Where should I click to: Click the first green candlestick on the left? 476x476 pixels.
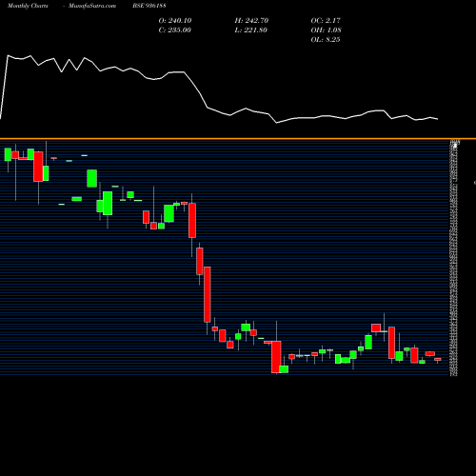point(8,154)
